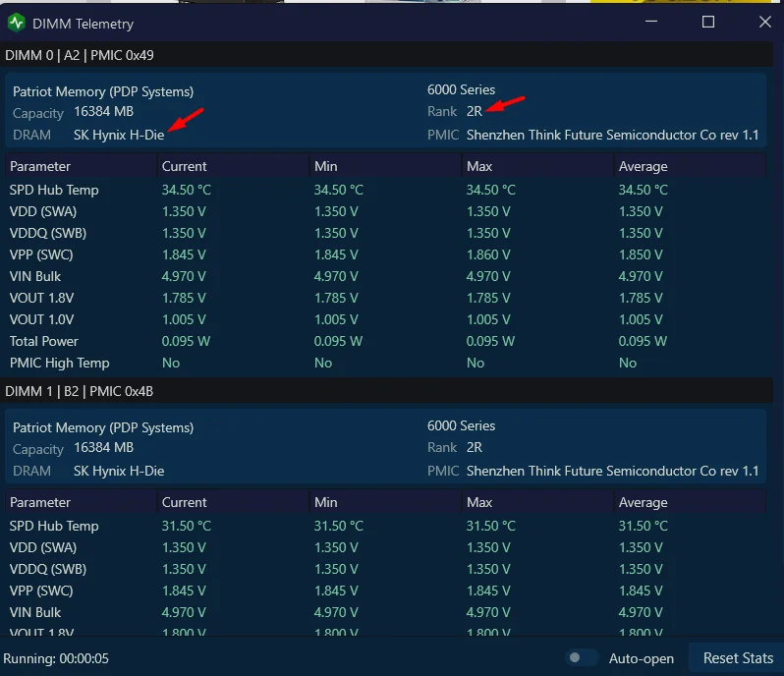
Task: Click the Rank 2R value for DIMM 0
Action: coord(475,111)
